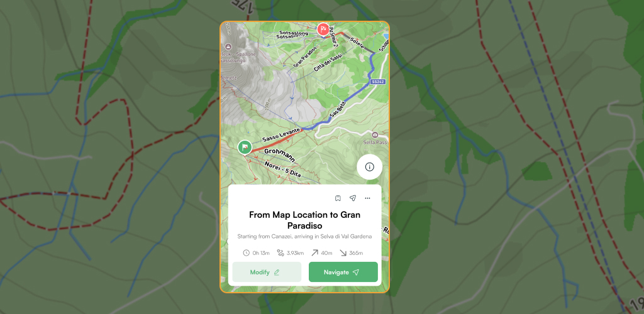Tap the green start flag marker
The width and height of the screenshot is (644, 314).
(x=245, y=147)
